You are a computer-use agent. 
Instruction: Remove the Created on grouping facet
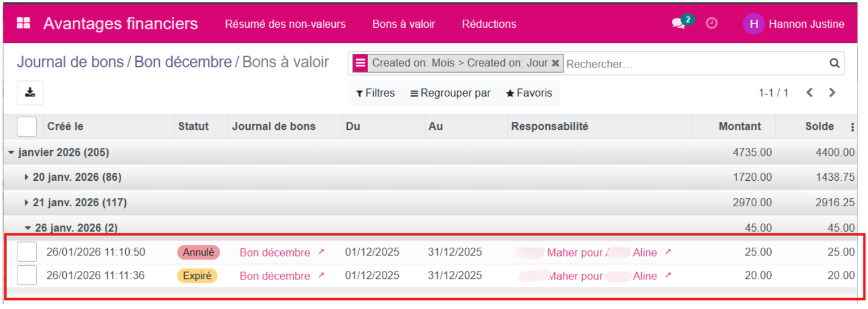(x=555, y=64)
